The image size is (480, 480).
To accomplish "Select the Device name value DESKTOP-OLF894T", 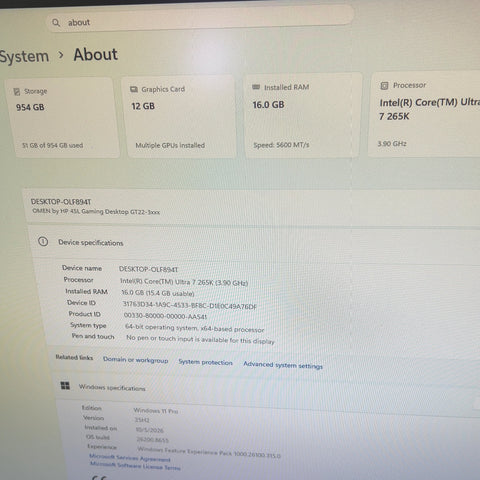I will pos(148,269).
